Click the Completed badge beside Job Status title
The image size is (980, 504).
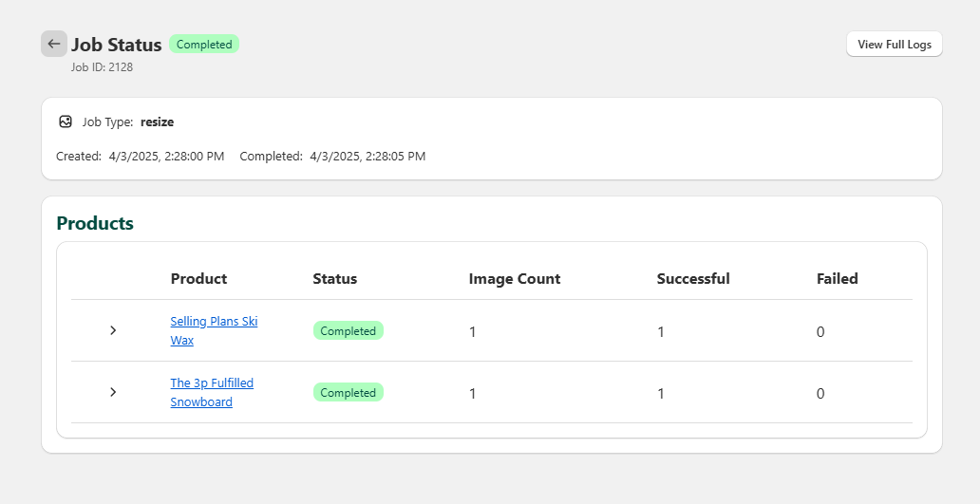point(204,45)
